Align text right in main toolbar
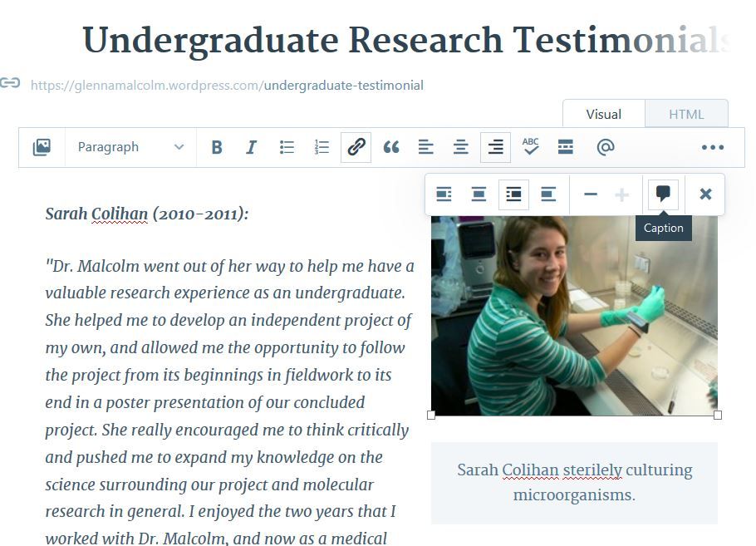Image resolution: width=756 pixels, height=546 pixels. 496,147
